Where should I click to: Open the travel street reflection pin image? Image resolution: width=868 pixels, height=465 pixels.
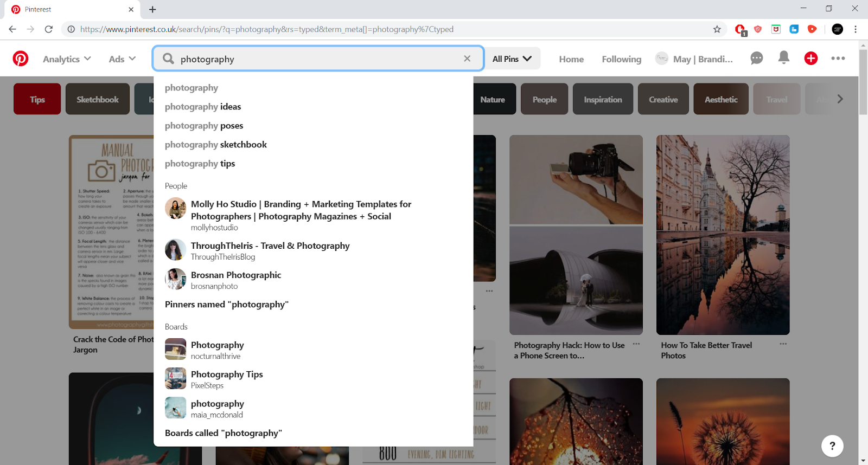(x=723, y=235)
